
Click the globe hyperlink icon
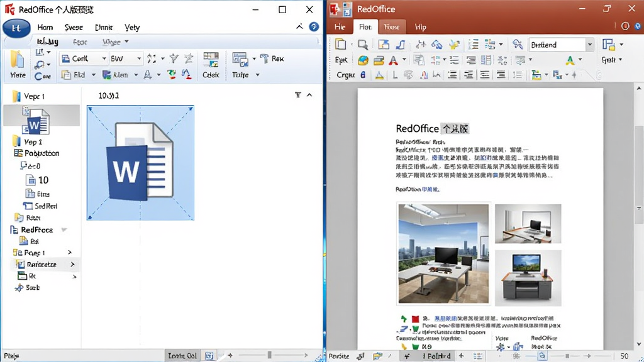[363, 60]
